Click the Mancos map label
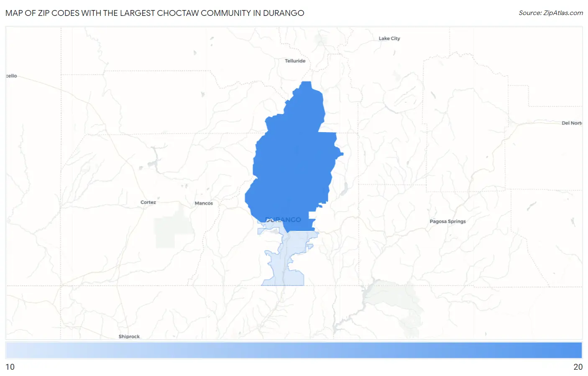Screen dimensions: 588x376 pyautogui.click(x=204, y=203)
